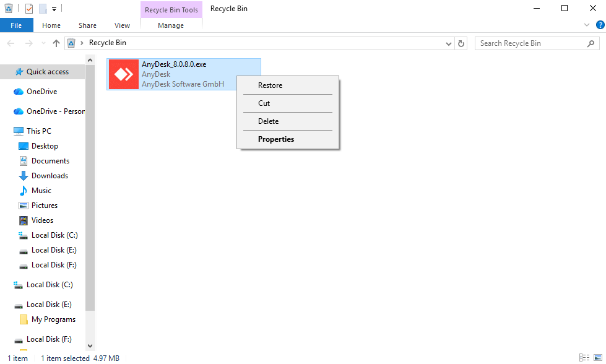Click the search magnifier icon
Viewport: 606px width, 364px height.
pyautogui.click(x=591, y=44)
